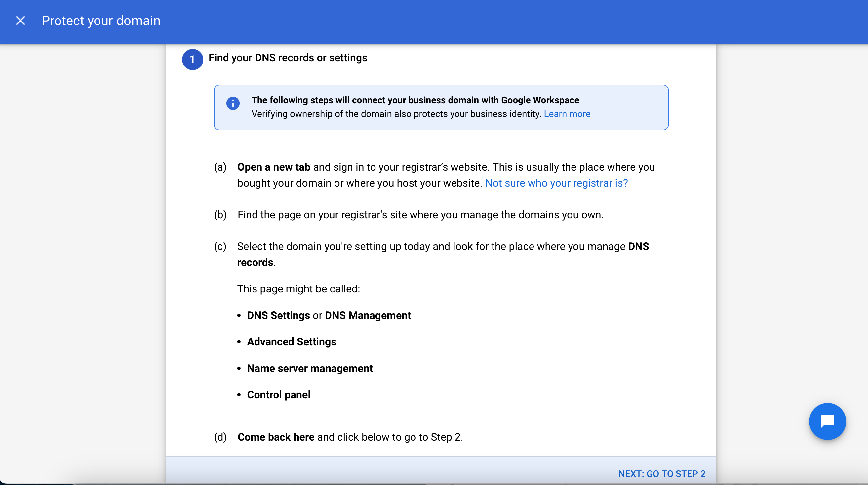Select the DNS Settings bullet text
The width and height of the screenshot is (868, 485).
click(278, 315)
